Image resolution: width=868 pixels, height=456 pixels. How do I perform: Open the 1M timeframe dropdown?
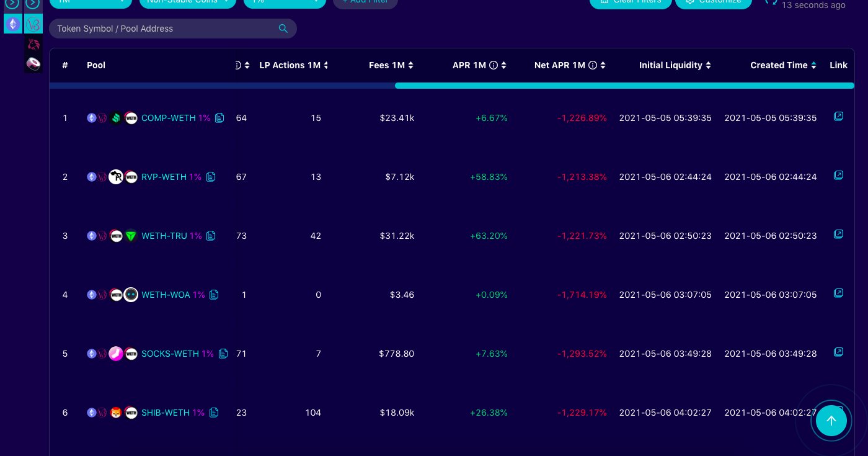[91, 2]
